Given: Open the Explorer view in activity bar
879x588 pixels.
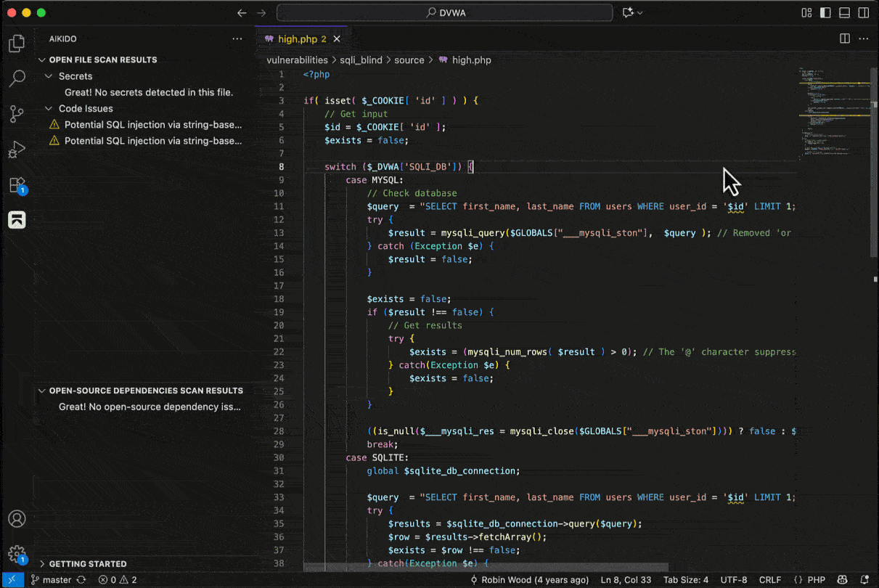Looking at the screenshot, I should click(x=17, y=44).
